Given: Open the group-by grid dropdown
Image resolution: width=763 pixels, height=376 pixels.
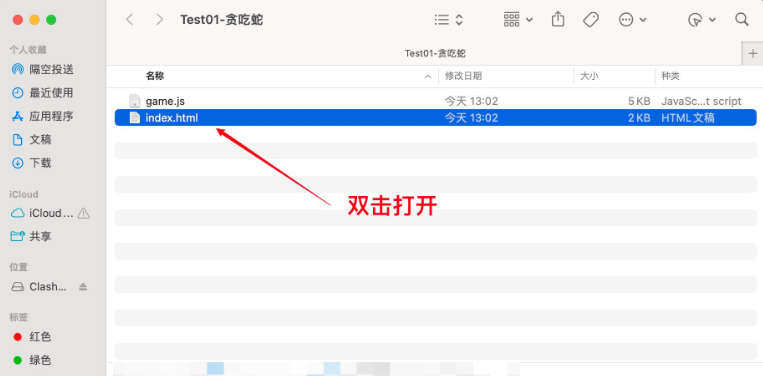Looking at the screenshot, I should tap(518, 19).
